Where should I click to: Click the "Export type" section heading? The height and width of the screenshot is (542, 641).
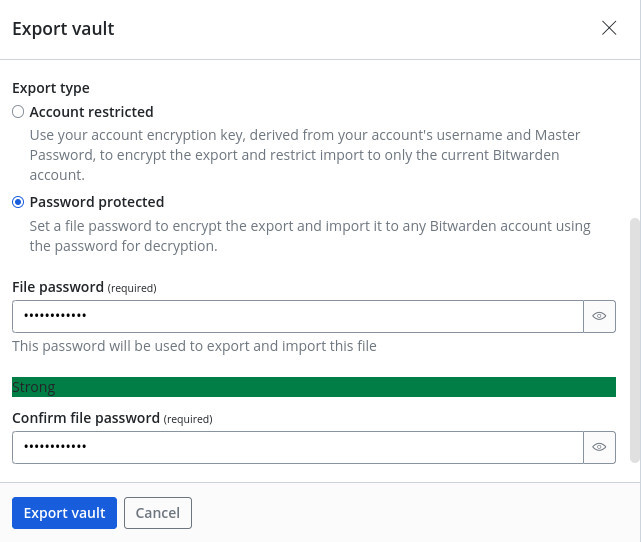50,88
